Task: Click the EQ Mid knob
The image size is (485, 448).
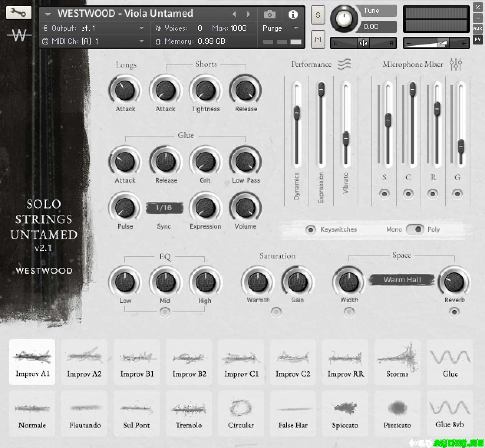Action: coord(165,282)
